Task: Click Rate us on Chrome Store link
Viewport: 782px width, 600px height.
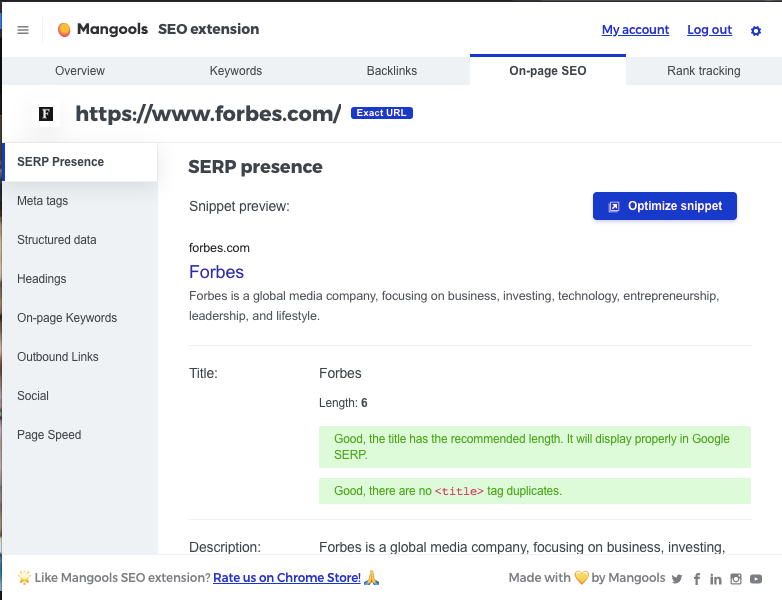Action: (x=287, y=578)
